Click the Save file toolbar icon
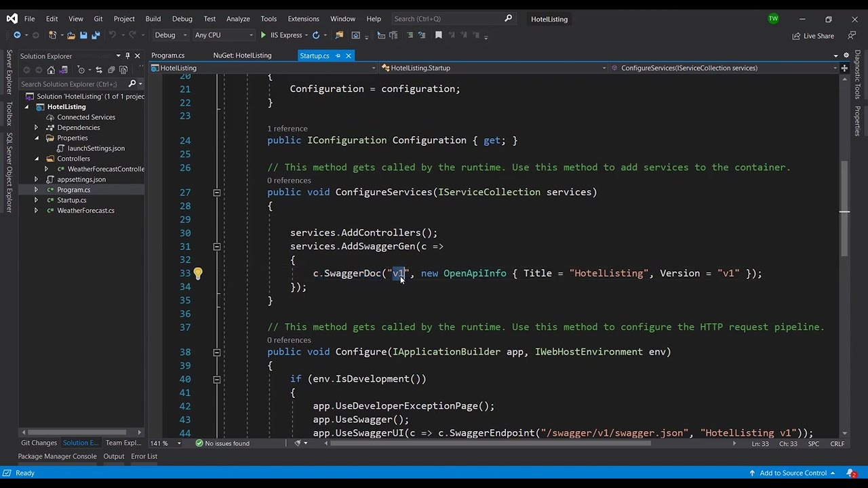868x488 pixels. tap(83, 35)
